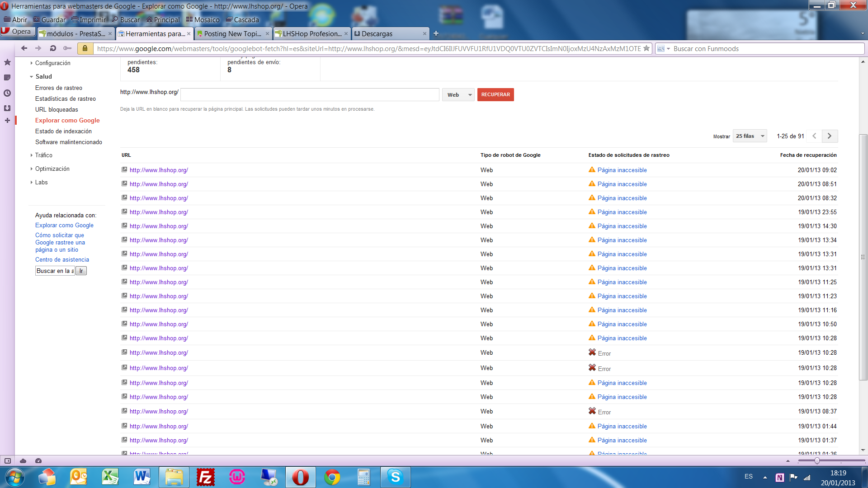Open the Errores de rastreo link
This screenshot has height=488, width=868.
pyautogui.click(x=59, y=88)
